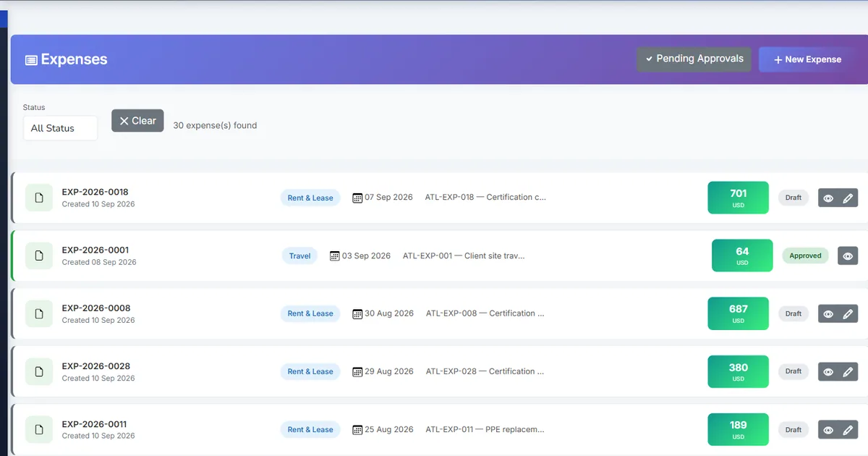This screenshot has width=868, height=456.
Task: Click description ATL-EXP-008 — Certification
Action: (x=485, y=313)
